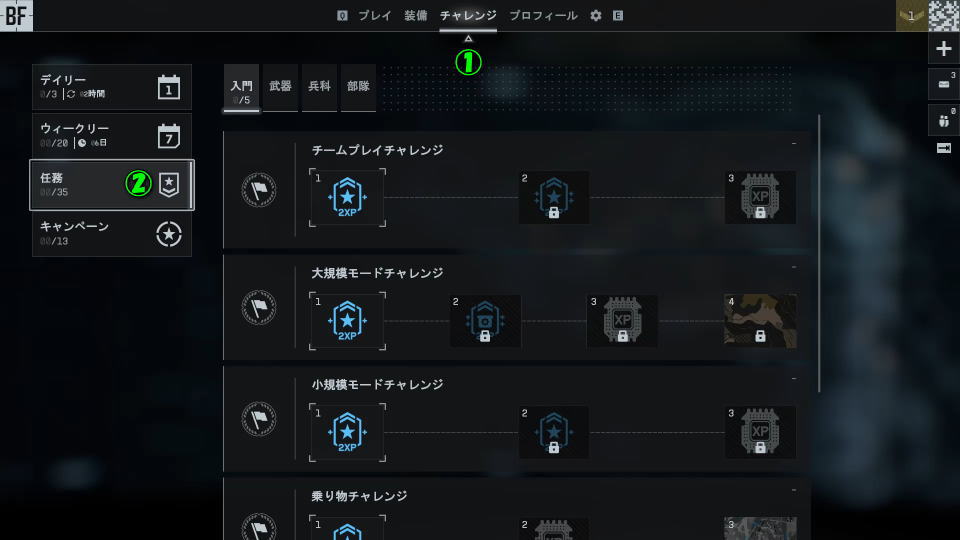Open the squad members icon in right sidebar
Screen dimensions: 960x540
[943, 120]
